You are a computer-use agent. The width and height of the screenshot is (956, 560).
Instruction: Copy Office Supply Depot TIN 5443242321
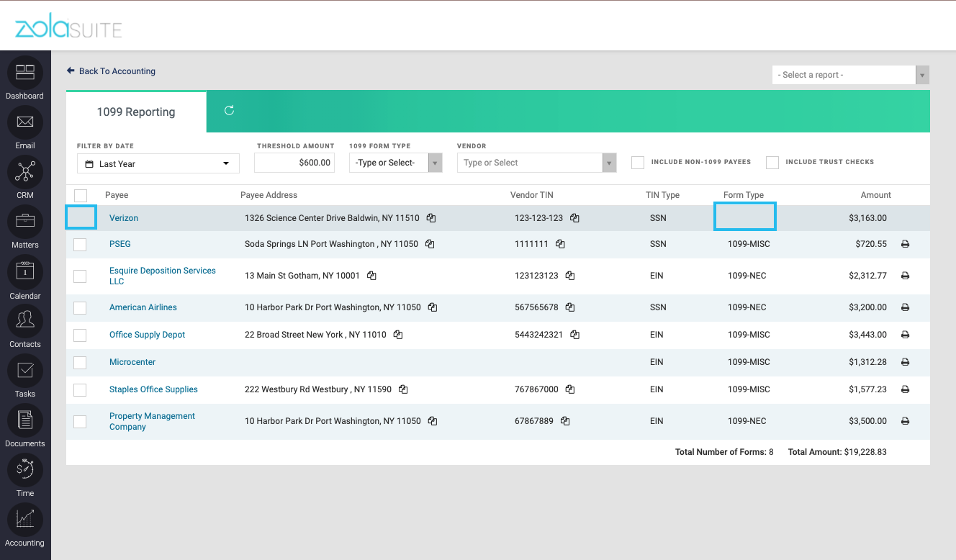[574, 335]
